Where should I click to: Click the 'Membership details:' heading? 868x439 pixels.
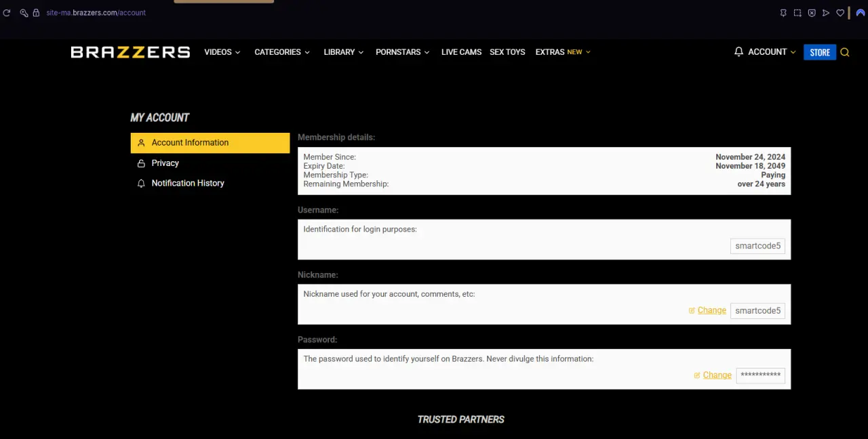(x=336, y=138)
